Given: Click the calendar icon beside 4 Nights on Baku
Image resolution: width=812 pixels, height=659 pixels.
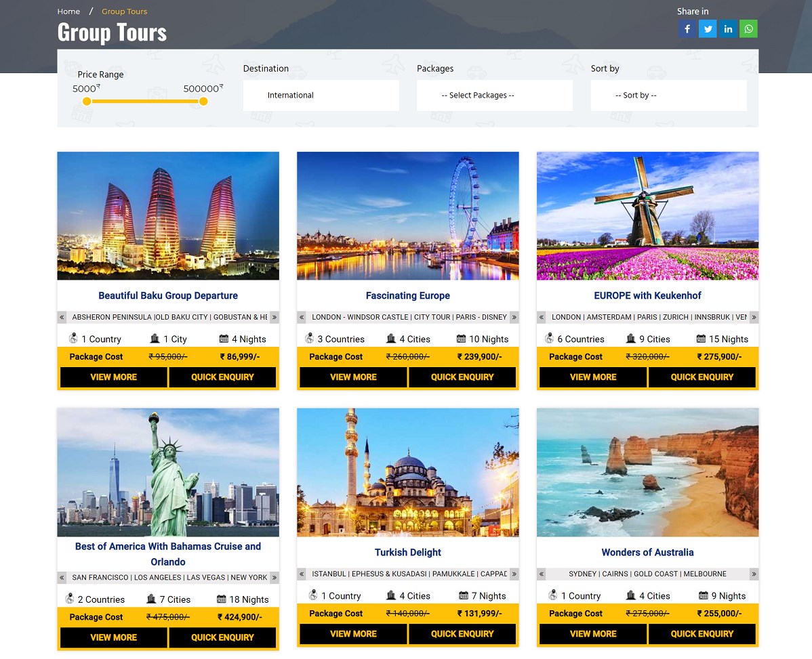Looking at the screenshot, I should [224, 338].
